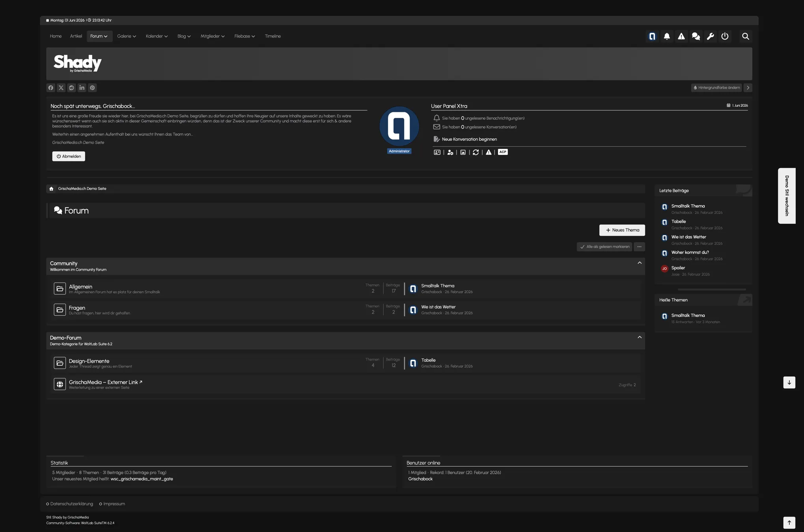Click the refresh arrows icon in User Panel Xtra
The width and height of the screenshot is (804, 532).
pos(476,152)
